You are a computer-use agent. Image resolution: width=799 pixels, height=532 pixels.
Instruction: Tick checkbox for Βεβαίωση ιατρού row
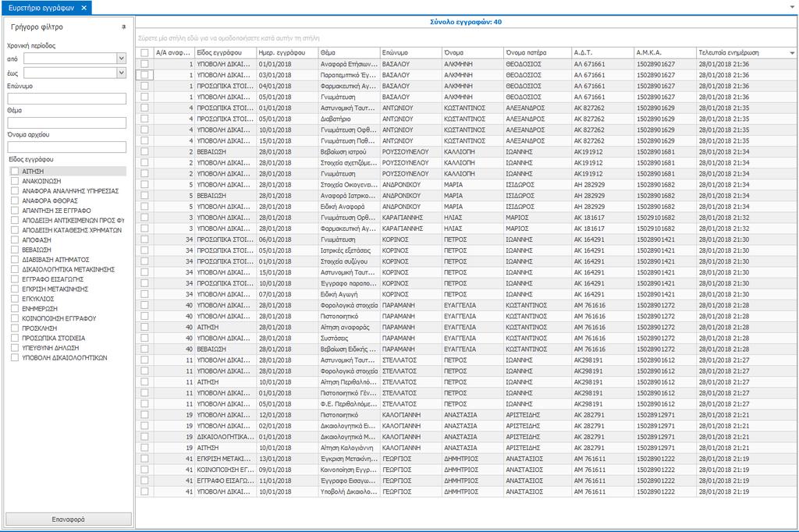144,152
